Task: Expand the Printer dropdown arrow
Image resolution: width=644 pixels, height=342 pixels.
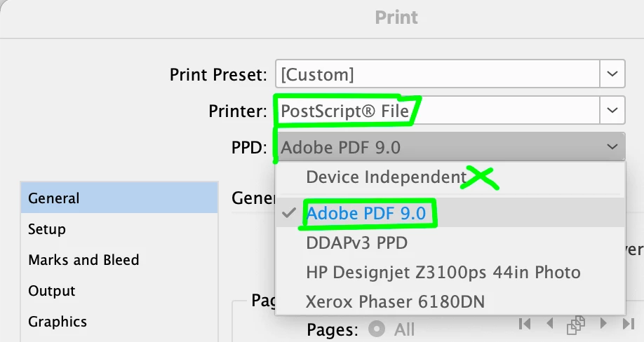Action: [612, 110]
